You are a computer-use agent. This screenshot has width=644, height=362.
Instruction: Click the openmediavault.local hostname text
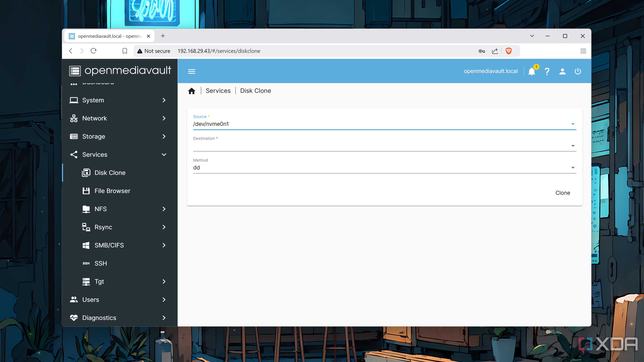[x=491, y=71]
